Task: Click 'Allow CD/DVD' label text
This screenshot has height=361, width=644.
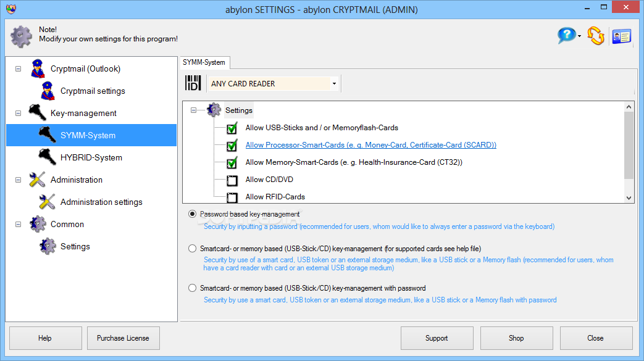Action: [269, 180]
